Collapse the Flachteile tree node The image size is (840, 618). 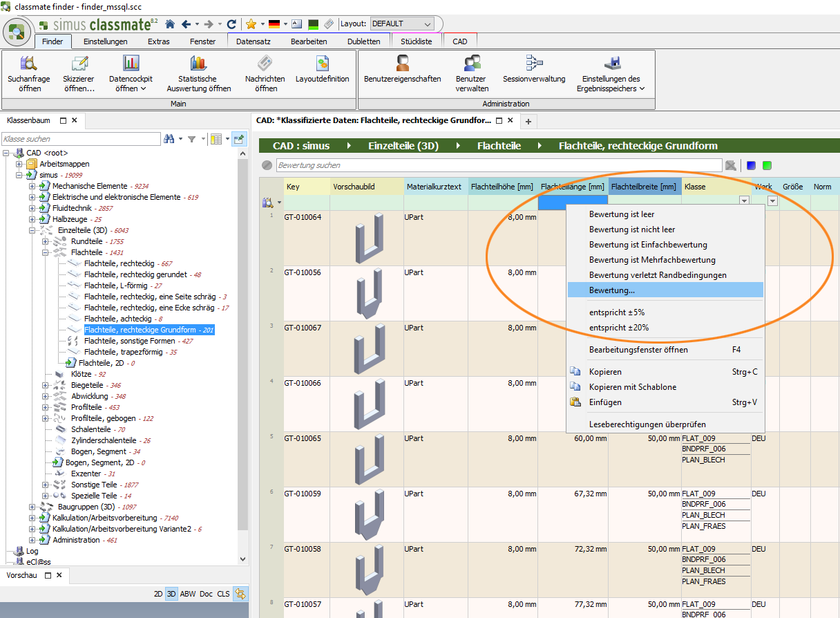click(46, 252)
